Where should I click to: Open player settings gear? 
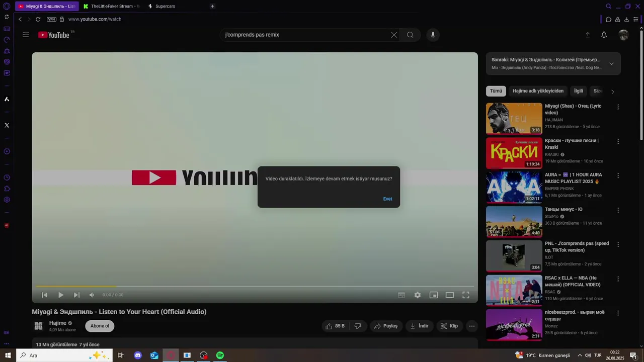418,295
